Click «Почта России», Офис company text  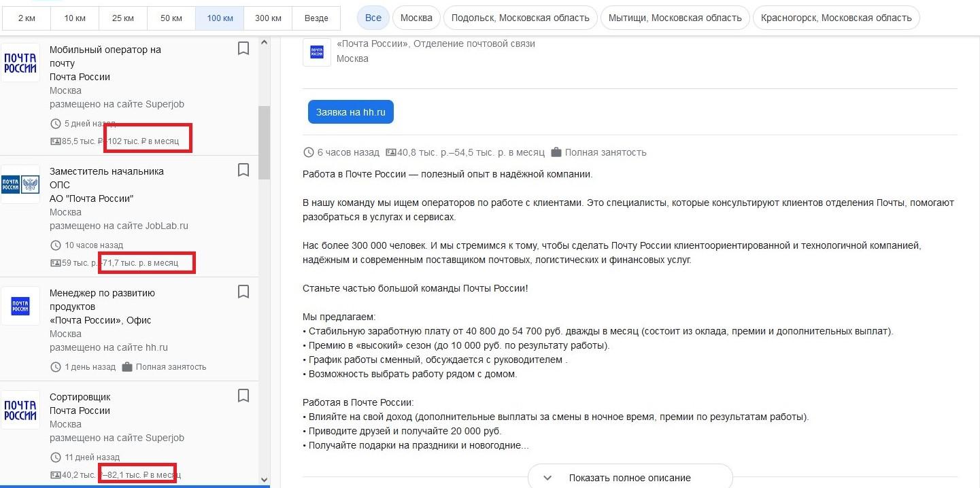pos(101,320)
